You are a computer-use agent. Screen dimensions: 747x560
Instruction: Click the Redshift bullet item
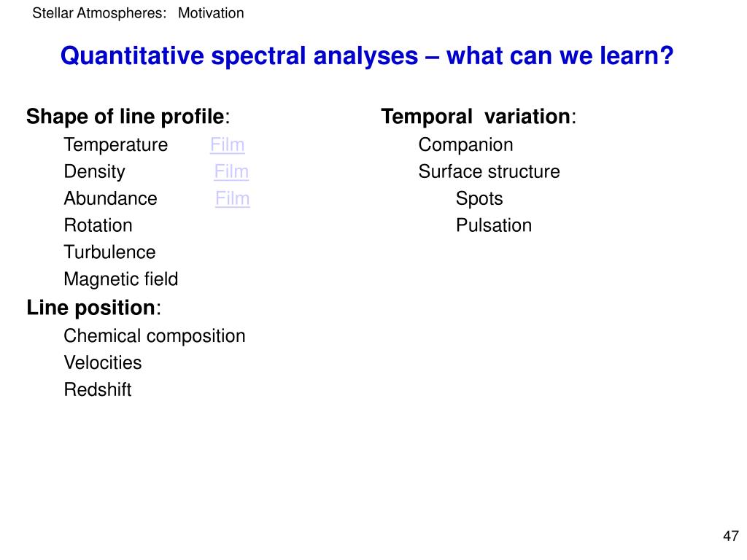[x=98, y=390]
